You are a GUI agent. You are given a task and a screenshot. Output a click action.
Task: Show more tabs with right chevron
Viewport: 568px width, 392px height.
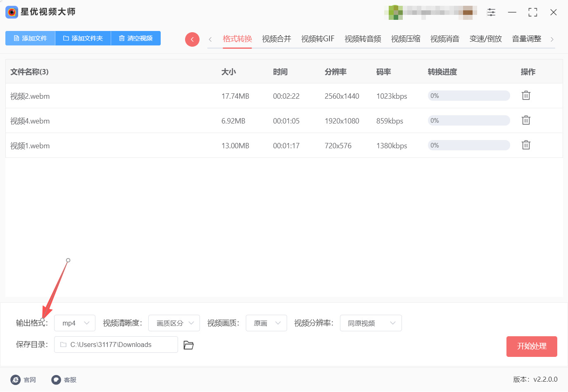[552, 39]
